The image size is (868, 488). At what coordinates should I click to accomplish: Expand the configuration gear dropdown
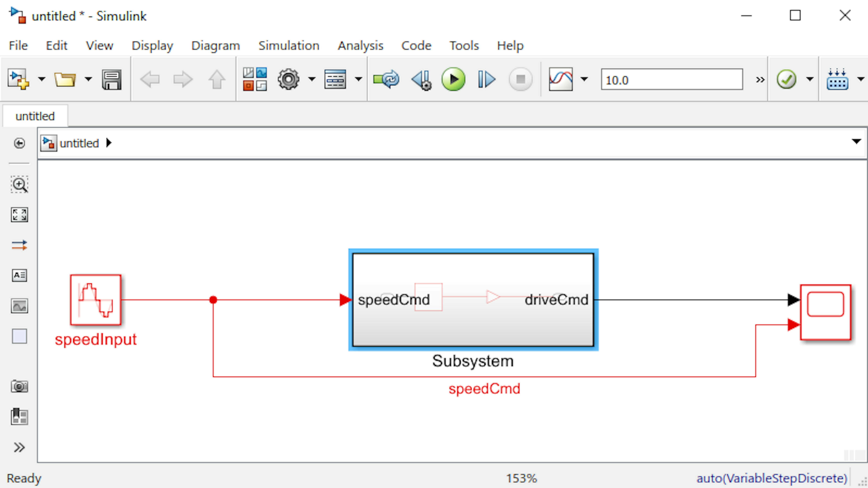point(312,80)
